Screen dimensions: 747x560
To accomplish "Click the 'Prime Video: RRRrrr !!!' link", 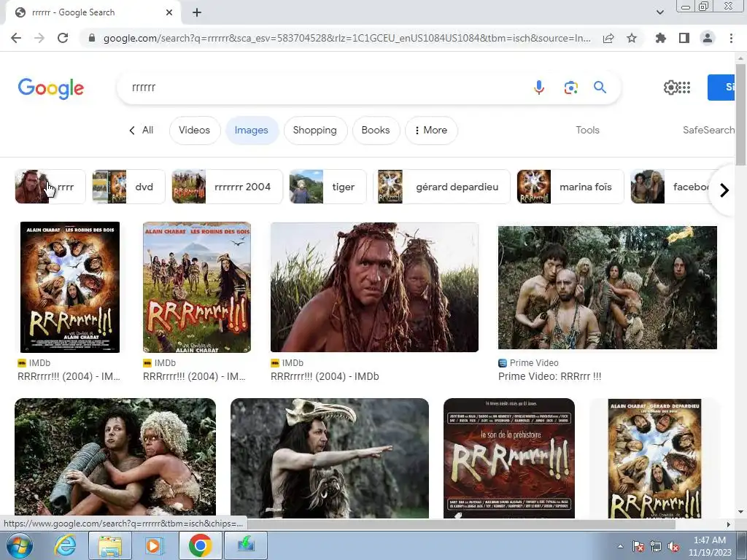I will pos(550,376).
